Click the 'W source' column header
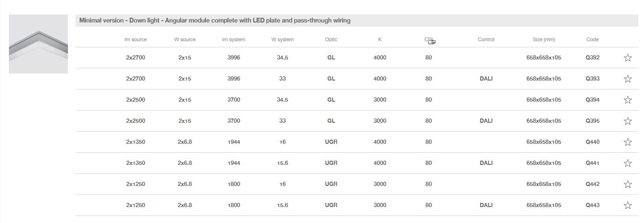The width and height of the screenshot is (644, 223). (185, 40)
